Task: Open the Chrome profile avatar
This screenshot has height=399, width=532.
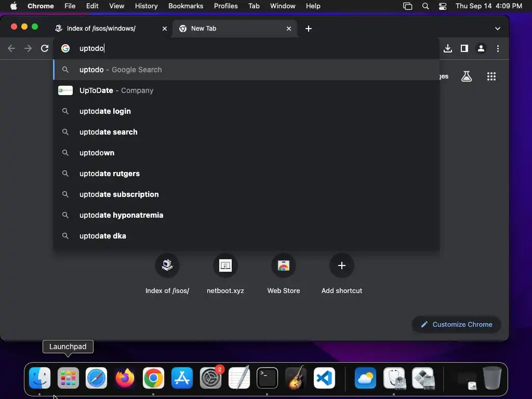Action: [481, 48]
